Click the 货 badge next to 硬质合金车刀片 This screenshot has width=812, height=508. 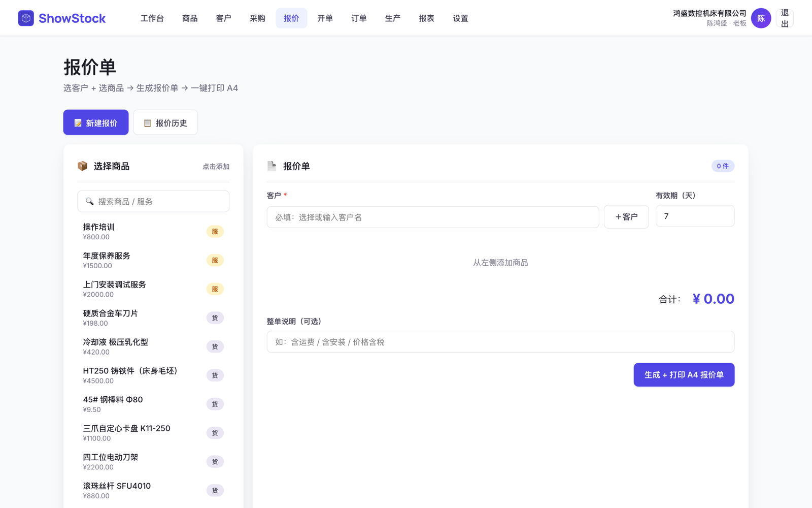(x=215, y=318)
